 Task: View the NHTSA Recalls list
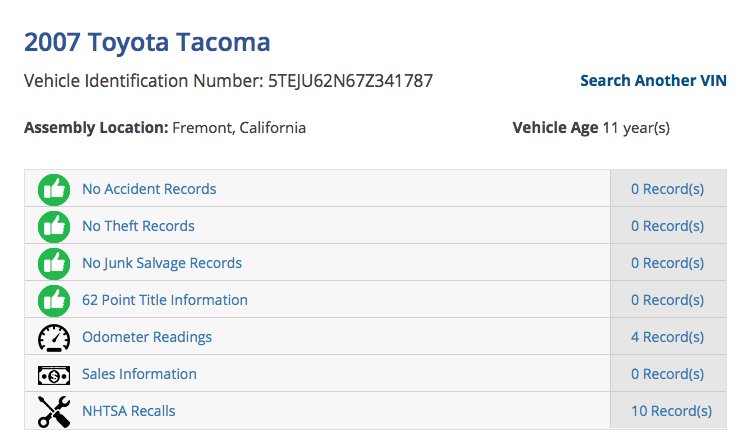(x=129, y=411)
